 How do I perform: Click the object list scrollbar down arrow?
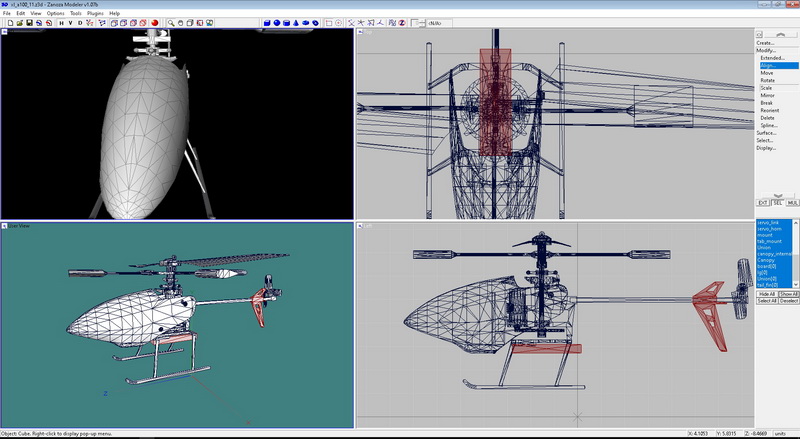point(797,285)
